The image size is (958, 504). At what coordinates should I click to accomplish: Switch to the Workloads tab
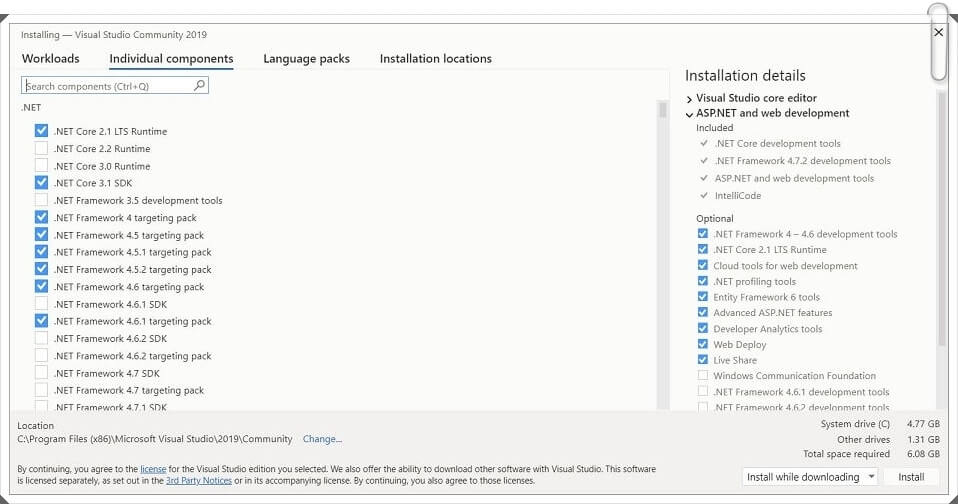click(x=51, y=59)
